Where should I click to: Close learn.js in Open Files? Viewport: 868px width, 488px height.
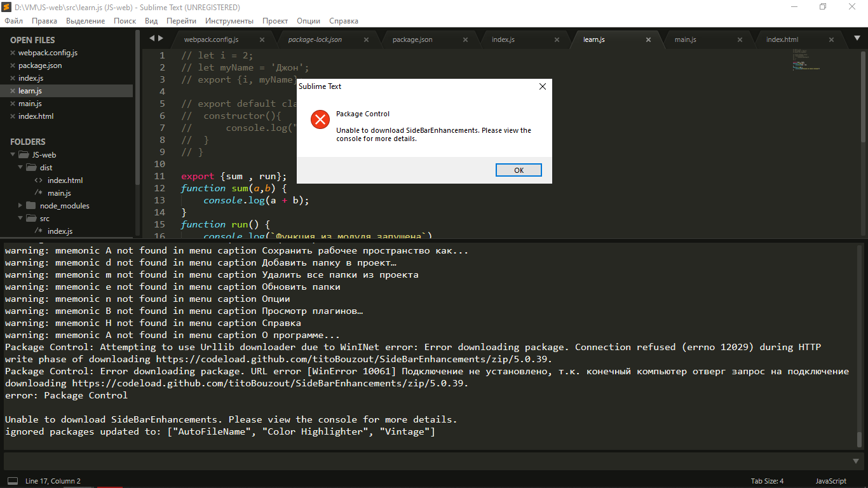click(12, 91)
